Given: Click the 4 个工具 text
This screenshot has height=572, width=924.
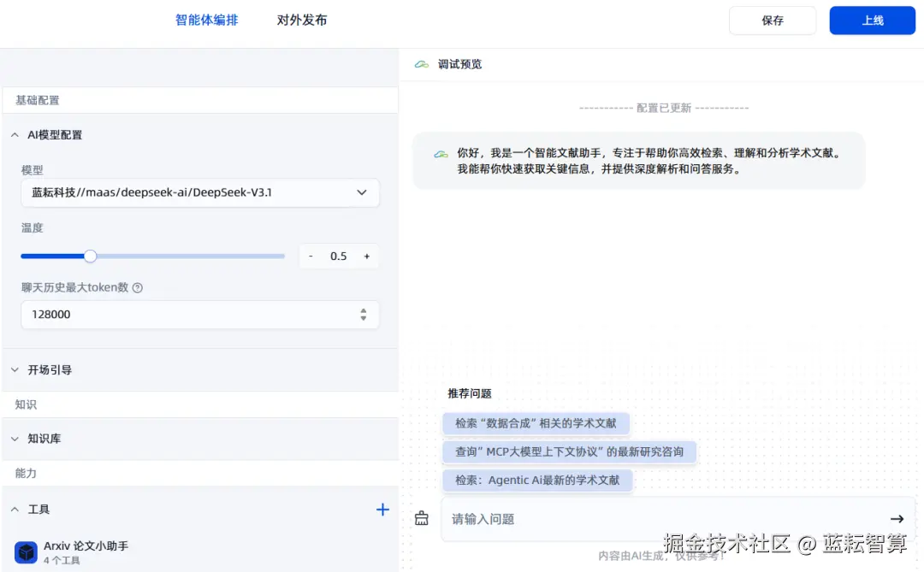Looking at the screenshot, I should point(62,560).
